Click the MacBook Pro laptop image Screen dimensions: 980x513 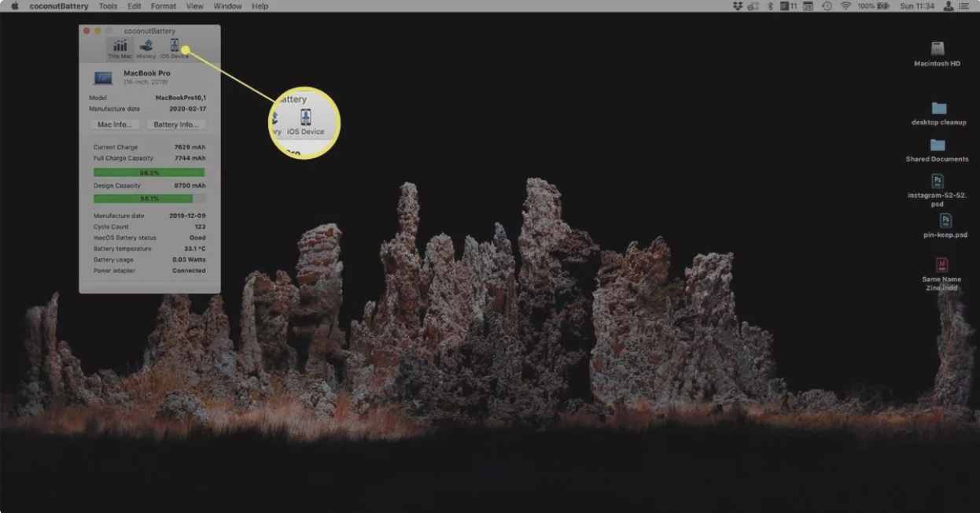(x=103, y=77)
